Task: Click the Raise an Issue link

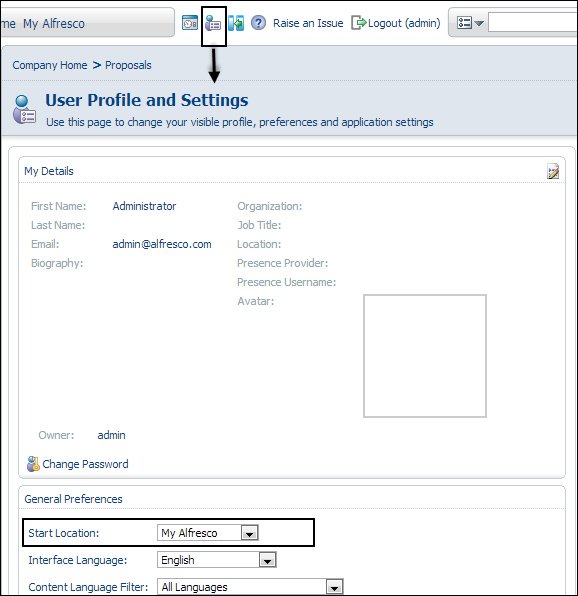Action: [x=308, y=23]
